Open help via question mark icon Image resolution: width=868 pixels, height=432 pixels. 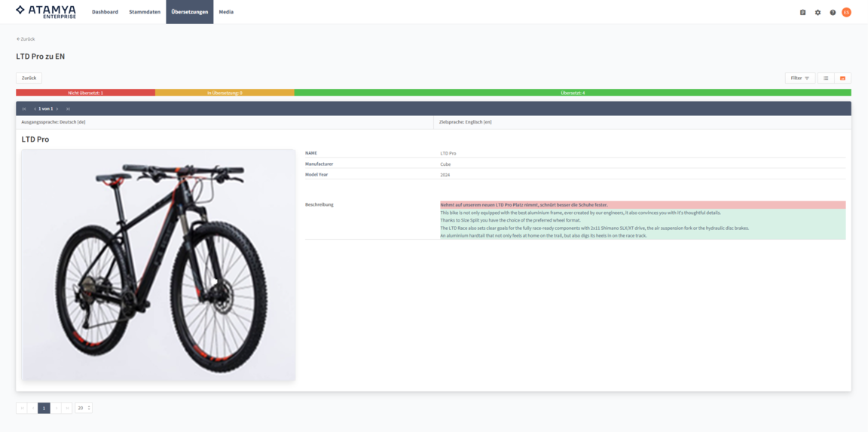[833, 12]
